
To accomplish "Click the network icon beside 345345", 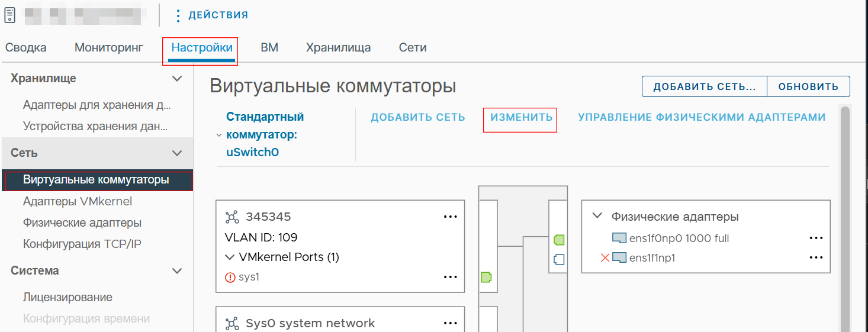I will (x=232, y=217).
